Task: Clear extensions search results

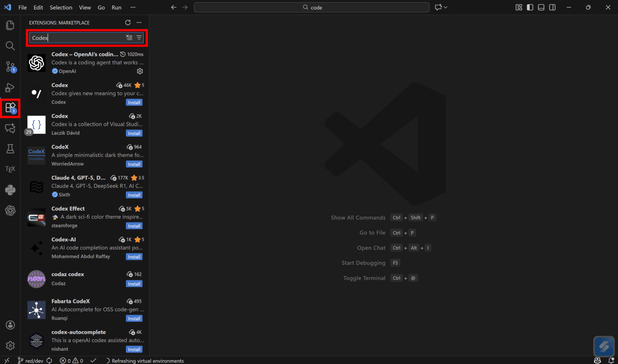Action: tap(129, 37)
